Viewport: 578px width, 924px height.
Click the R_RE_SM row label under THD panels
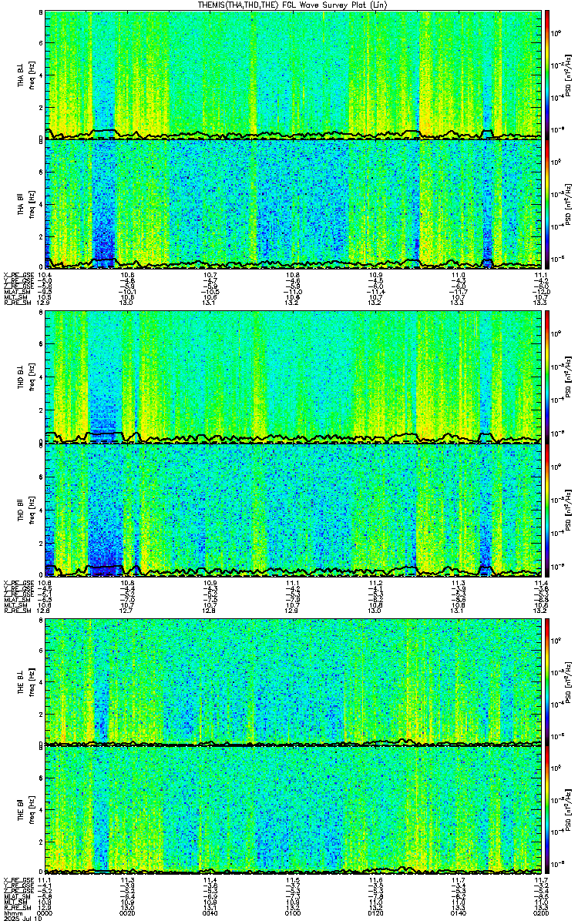(16, 611)
